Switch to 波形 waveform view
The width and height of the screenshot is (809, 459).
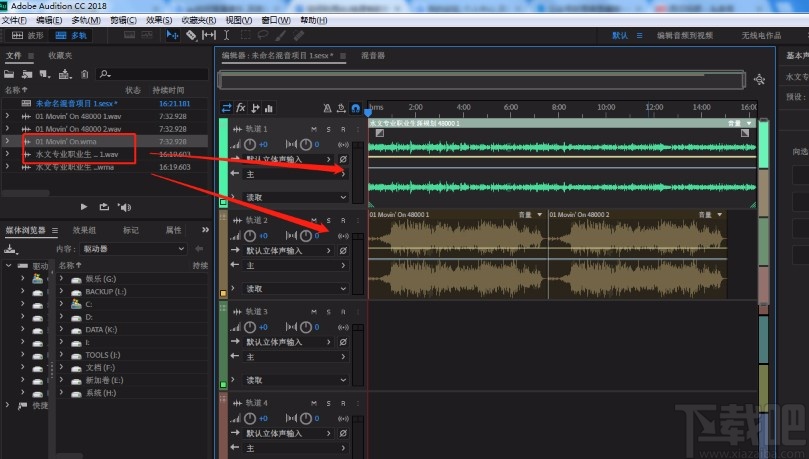point(27,35)
